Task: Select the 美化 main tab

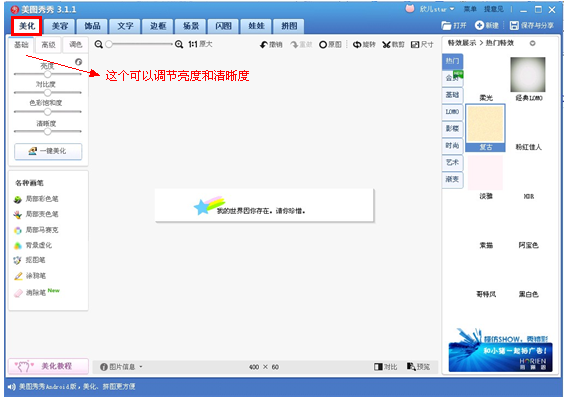Action: [x=27, y=26]
